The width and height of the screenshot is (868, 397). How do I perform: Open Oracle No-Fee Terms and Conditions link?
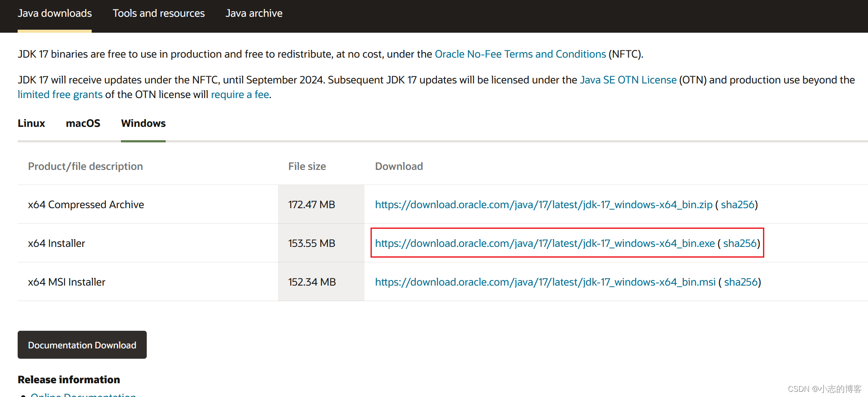[x=520, y=54]
